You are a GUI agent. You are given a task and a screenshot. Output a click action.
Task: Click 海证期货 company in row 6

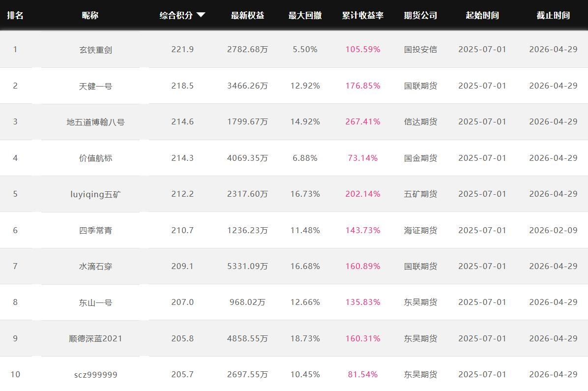pos(420,230)
